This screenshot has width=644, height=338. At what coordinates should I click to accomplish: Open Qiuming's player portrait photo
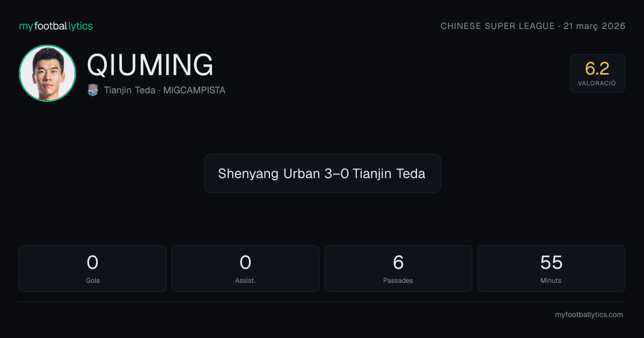click(x=48, y=73)
